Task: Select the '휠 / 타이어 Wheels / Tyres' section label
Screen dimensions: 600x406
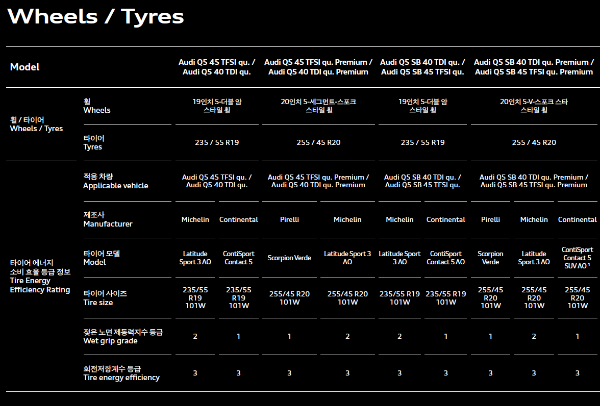Action: tap(36, 124)
